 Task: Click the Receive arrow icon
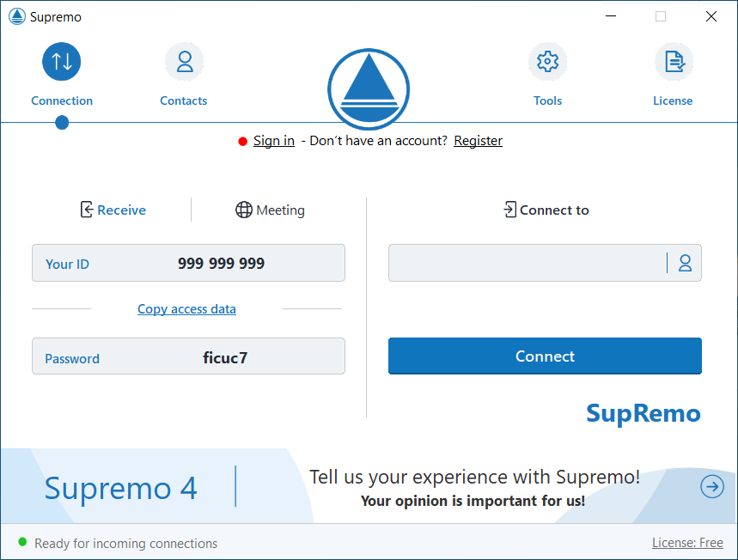pyautogui.click(x=85, y=209)
